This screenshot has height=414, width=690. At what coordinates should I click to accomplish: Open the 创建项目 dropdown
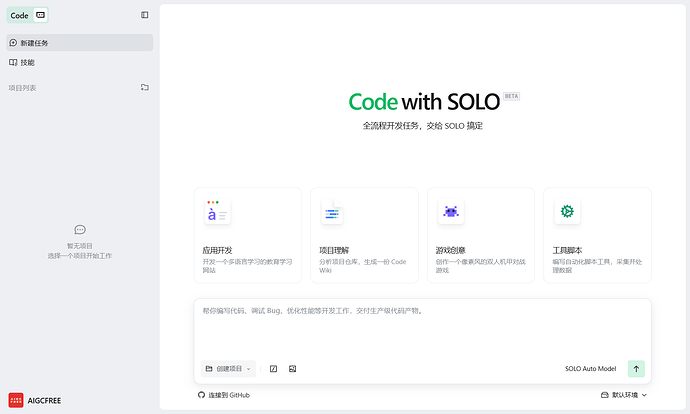click(x=228, y=369)
